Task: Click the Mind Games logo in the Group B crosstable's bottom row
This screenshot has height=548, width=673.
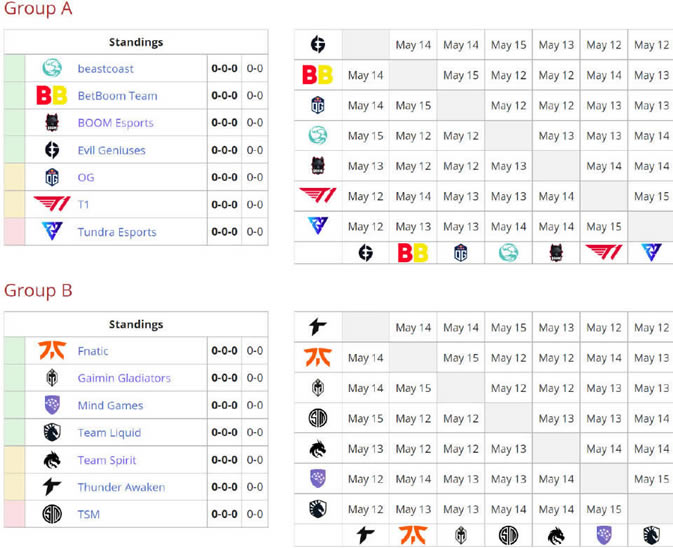Action: [603, 536]
